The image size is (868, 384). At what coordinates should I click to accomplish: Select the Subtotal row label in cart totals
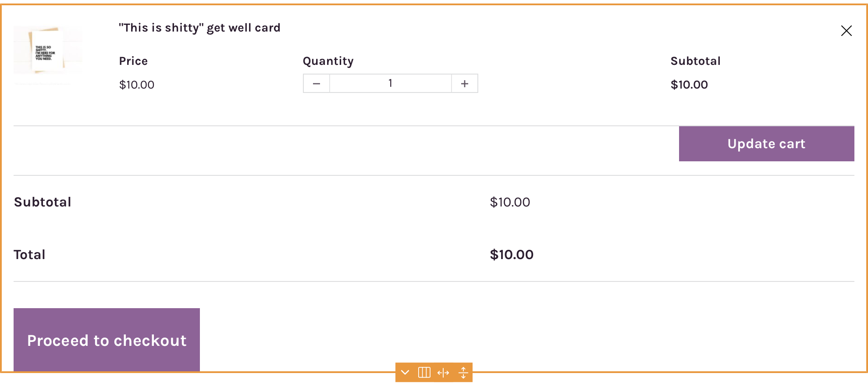click(x=43, y=202)
